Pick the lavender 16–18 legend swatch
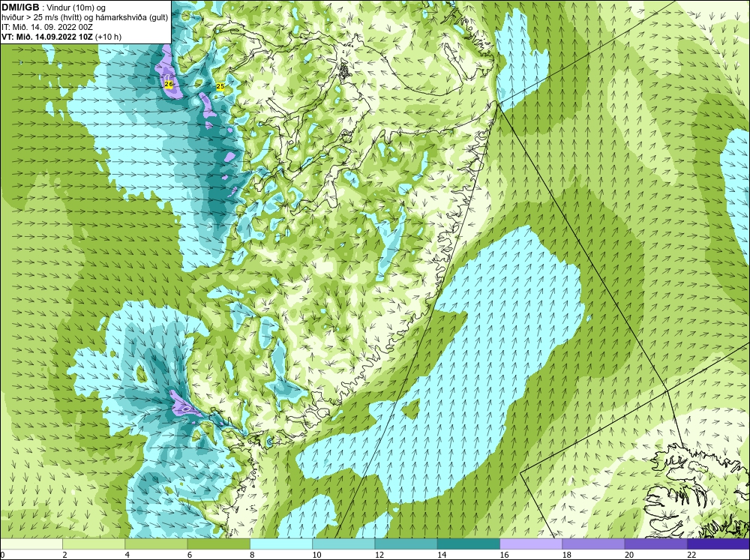This screenshot has height=560, width=750. coord(531,544)
